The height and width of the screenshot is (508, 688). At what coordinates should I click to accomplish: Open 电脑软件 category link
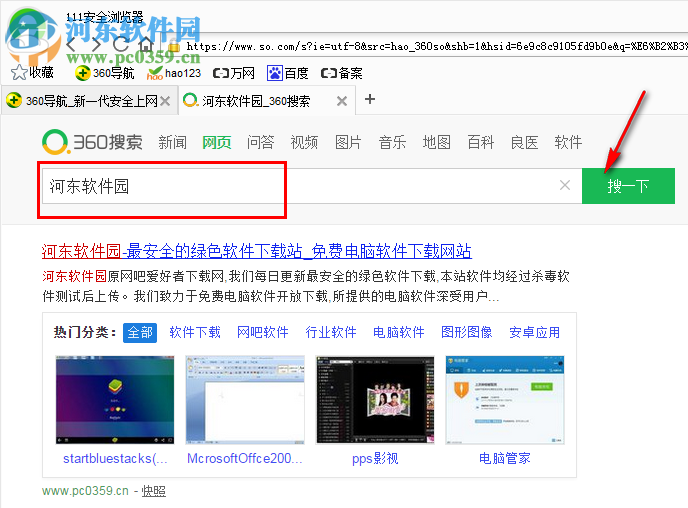[x=399, y=333]
